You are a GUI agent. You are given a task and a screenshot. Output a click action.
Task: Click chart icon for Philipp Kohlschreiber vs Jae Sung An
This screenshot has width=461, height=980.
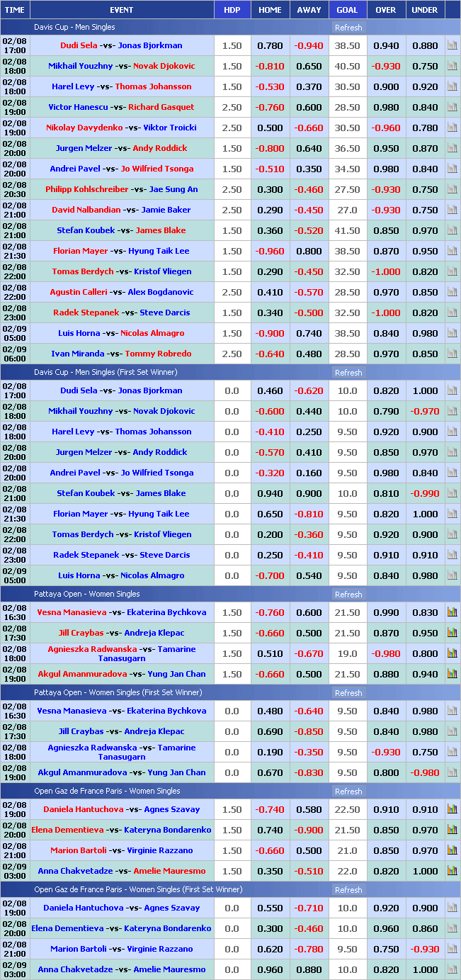(452, 189)
